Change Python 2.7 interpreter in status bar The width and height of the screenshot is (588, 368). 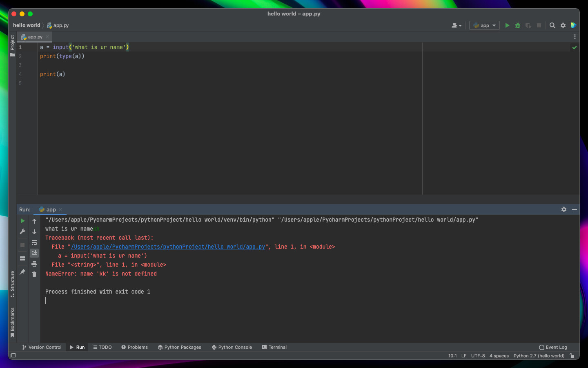(539, 356)
